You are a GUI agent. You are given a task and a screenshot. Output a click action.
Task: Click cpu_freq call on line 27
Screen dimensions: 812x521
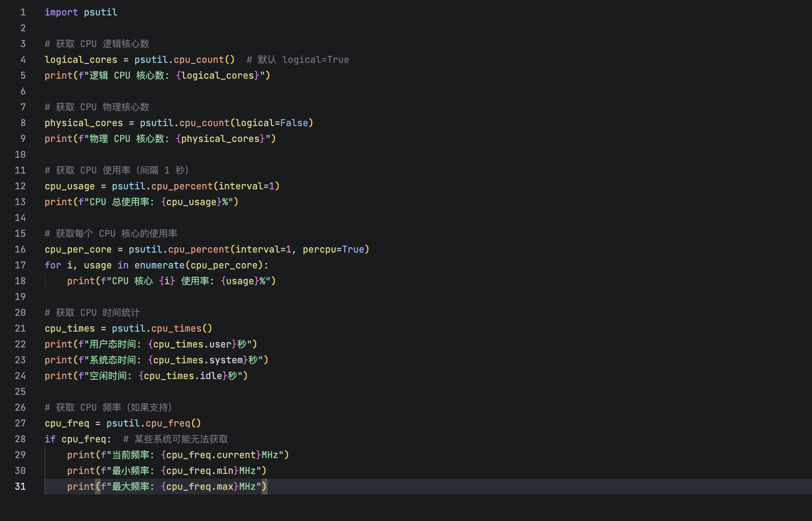click(x=168, y=423)
